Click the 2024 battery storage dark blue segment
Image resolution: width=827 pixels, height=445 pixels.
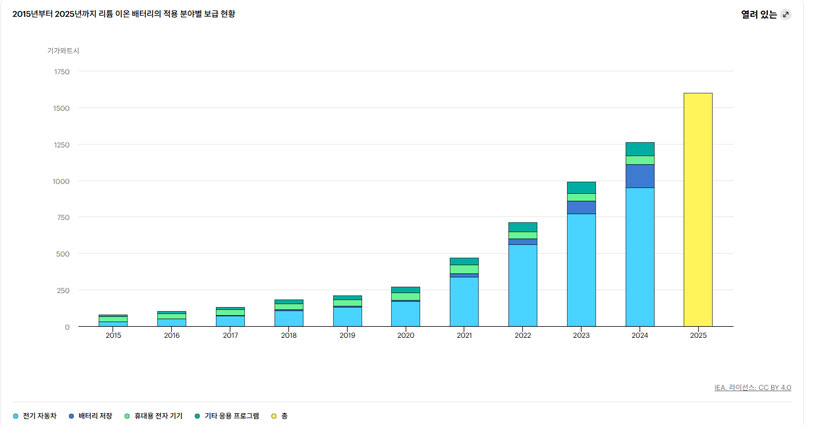[640, 176]
